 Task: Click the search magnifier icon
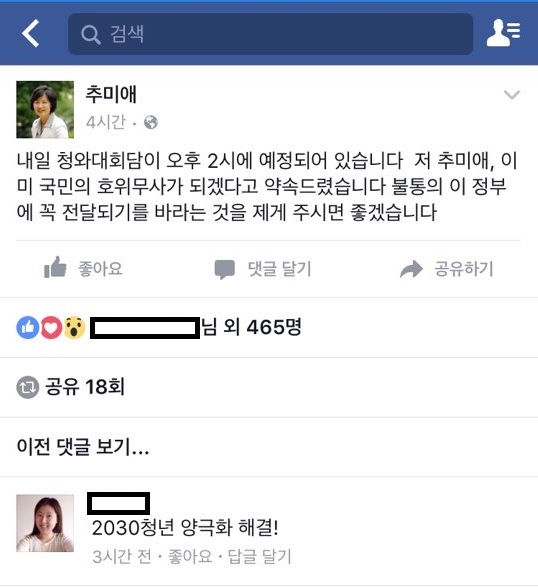91,35
